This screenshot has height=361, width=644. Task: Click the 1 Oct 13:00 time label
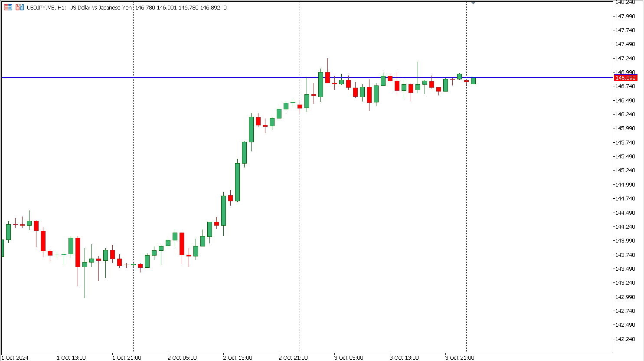click(71, 358)
